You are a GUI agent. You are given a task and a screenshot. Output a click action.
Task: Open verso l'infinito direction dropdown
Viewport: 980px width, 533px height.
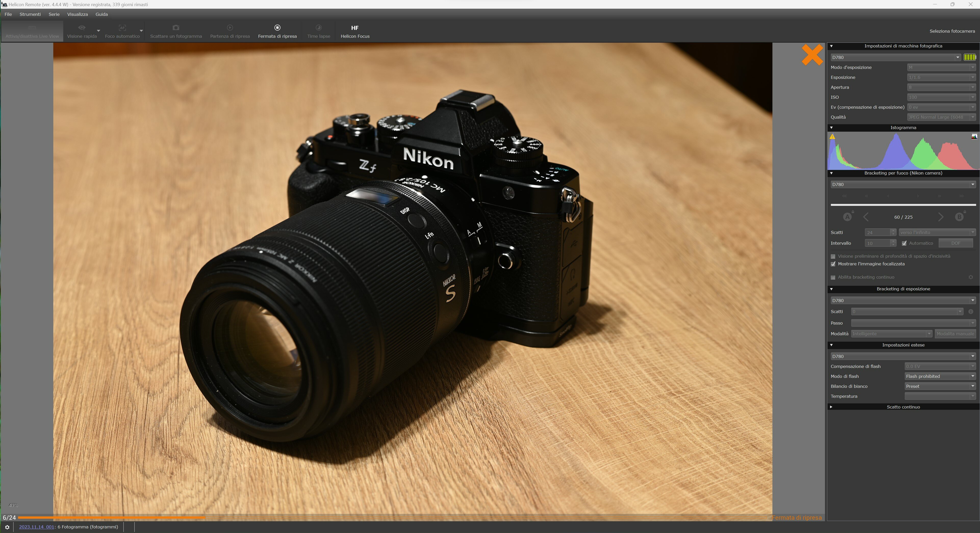pos(937,232)
